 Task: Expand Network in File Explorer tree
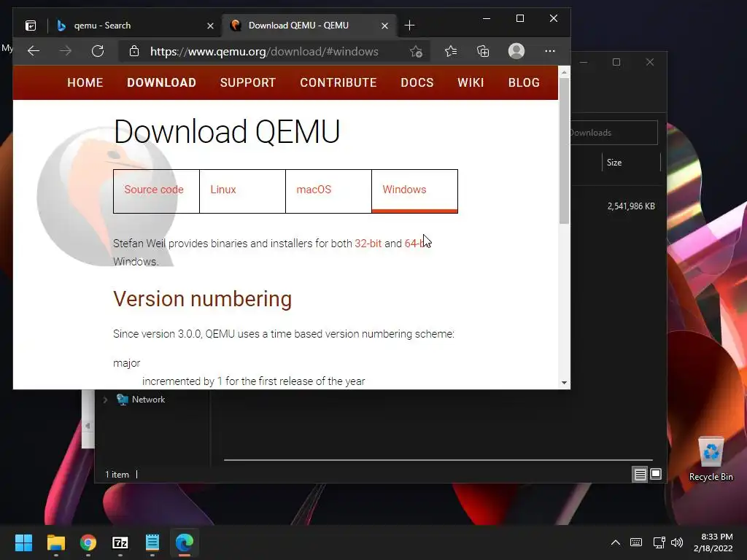pyautogui.click(x=105, y=400)
